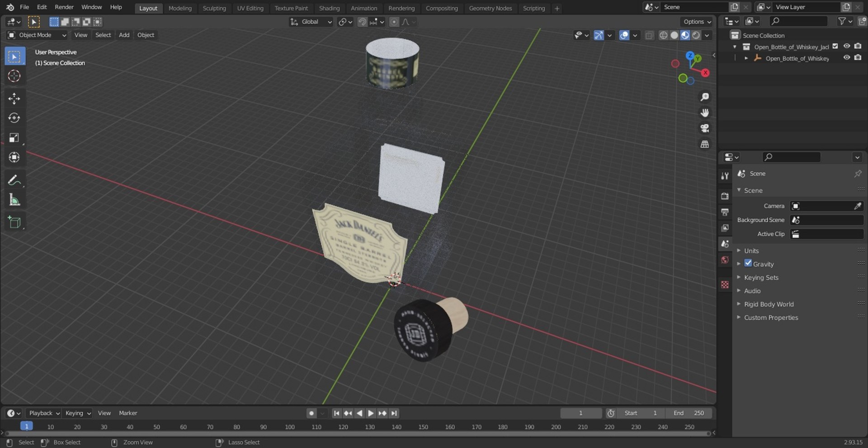The image size is (868, 448).
Task: Switch perspective/orthographic grid icon
Action: (x=704, y=144)
